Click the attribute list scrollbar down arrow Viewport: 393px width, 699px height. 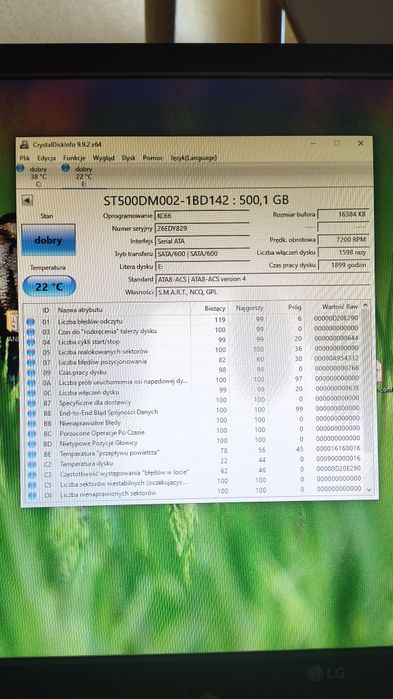369,489
